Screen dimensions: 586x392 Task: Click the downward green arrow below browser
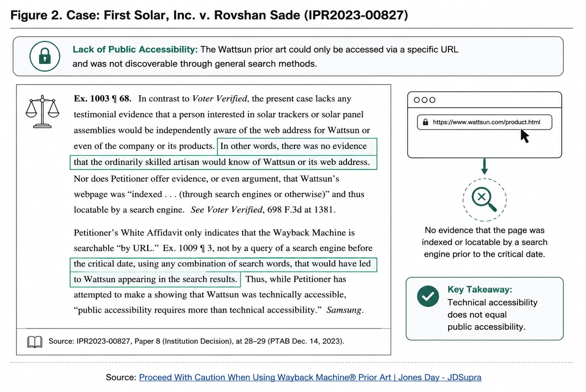(x=484, y=167)
